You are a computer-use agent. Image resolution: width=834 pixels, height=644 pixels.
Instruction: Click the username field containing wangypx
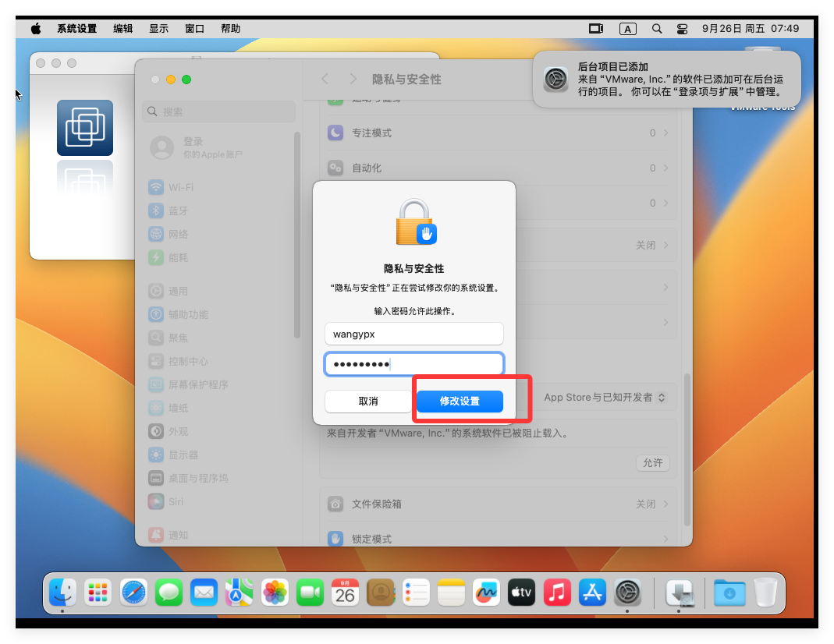(413, 334)
